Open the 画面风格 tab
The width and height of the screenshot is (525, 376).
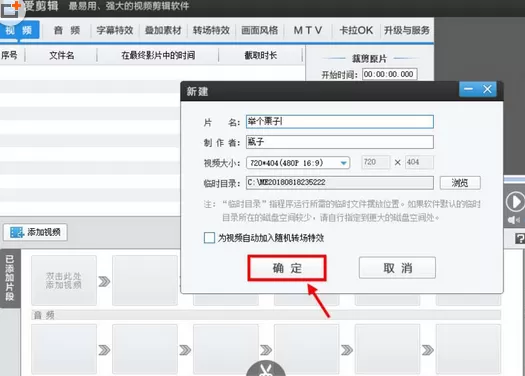pos(259,30)
